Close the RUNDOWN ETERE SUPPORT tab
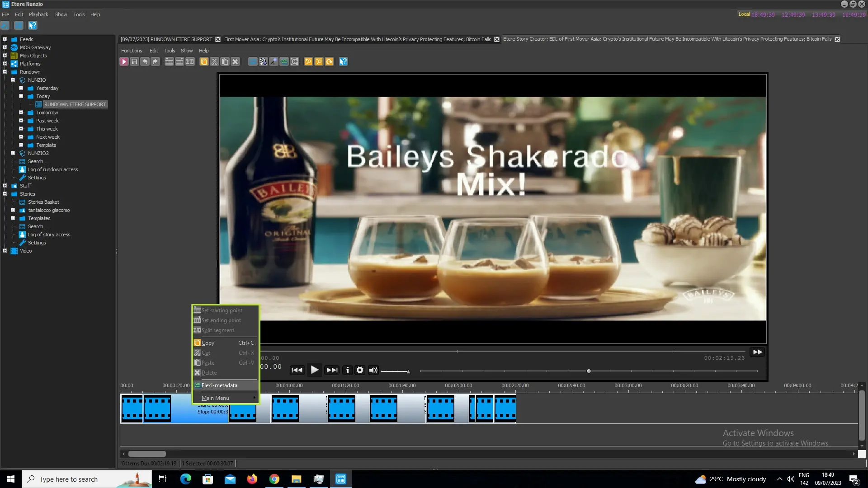Viewport: 868px width, 488px height. 218,39
